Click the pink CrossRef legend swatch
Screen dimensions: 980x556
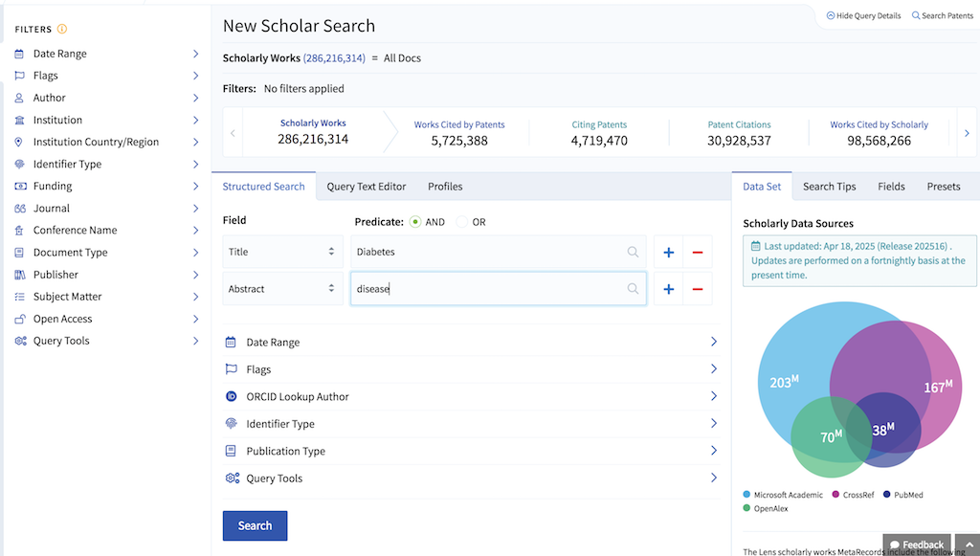835,495
